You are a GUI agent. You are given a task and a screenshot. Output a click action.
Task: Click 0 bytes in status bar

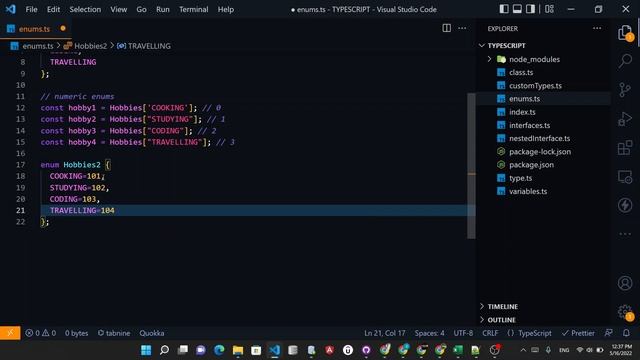[x=76, y=333]
